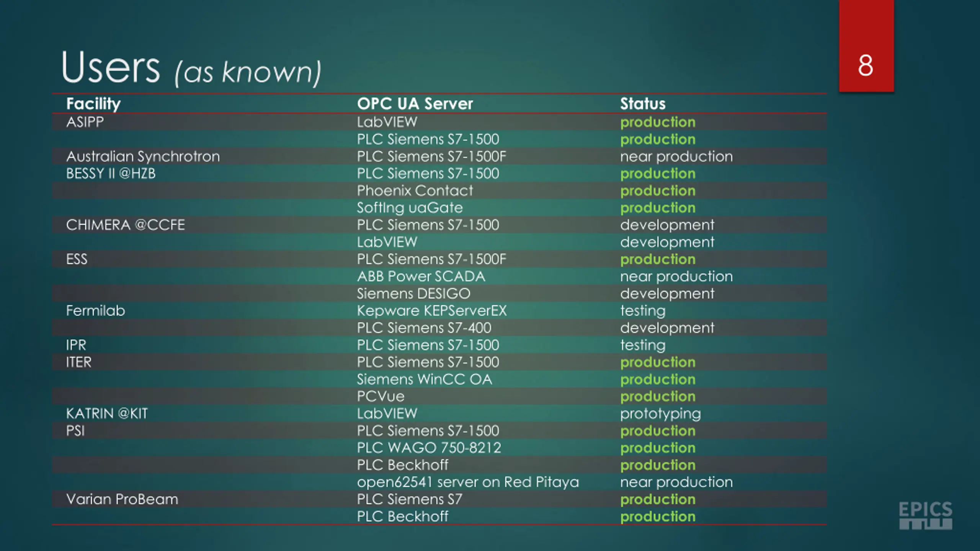
Task: Select ABB Power SCADA server entry
Action: coord(421,276)
